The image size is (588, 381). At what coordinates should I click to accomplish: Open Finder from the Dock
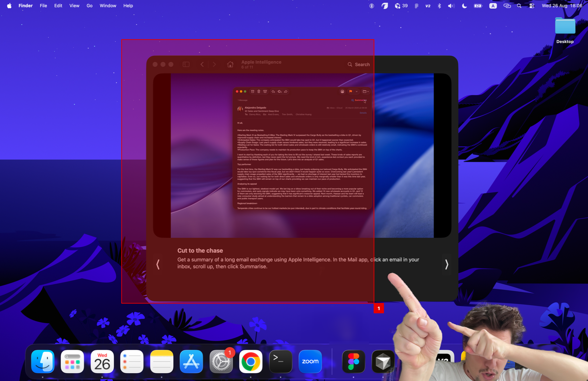click(43, 361)
